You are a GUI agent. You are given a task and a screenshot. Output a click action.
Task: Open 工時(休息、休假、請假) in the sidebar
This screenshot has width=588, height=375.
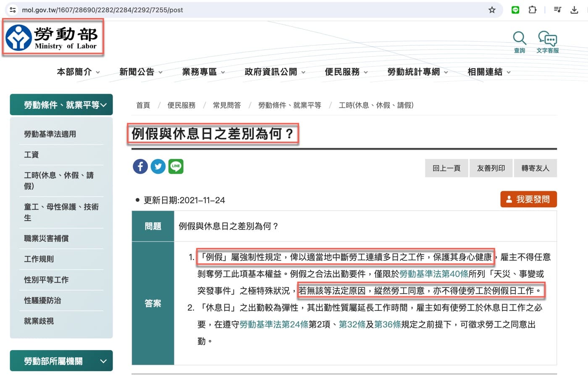coord(59,181)
